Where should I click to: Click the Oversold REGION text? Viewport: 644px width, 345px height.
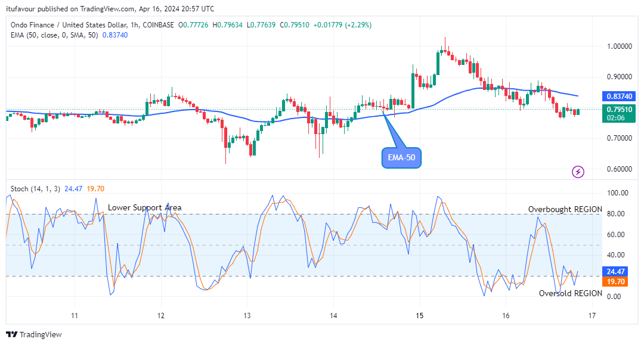pos(571,293)
